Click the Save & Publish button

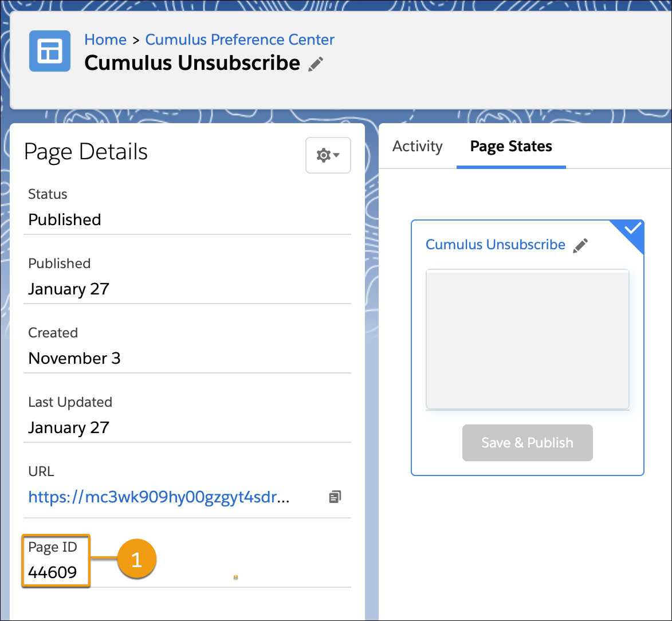pyautogui.click(x=527, y=442)
